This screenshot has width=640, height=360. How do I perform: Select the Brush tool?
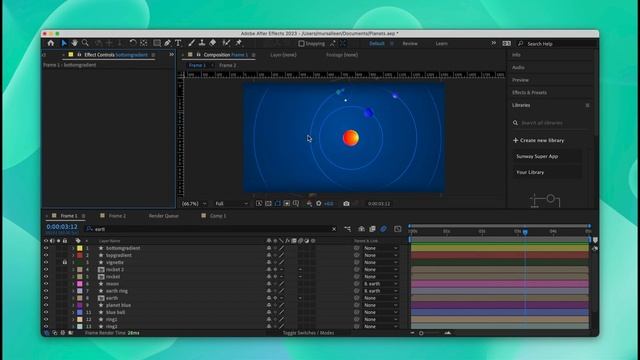[191, 43]
